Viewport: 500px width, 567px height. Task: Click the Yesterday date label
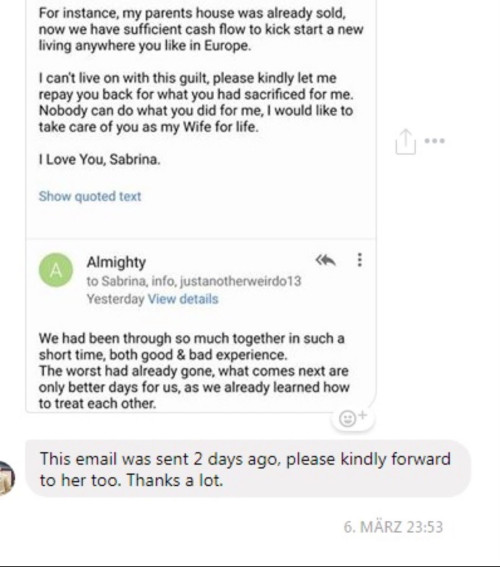tap(115, 299)
